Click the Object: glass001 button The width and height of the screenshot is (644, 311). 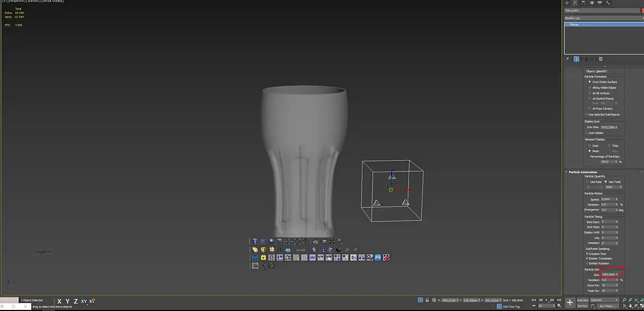[x=604, y=71]
